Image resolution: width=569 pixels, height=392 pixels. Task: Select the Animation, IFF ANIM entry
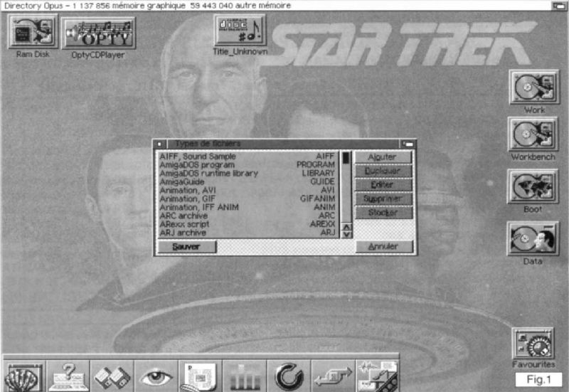[248, 207]
